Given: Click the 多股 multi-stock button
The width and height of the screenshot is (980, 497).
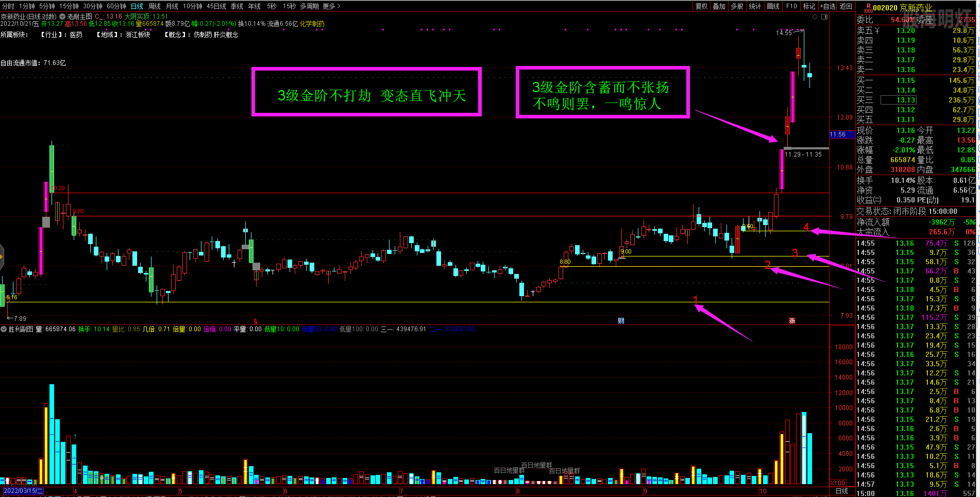Looking at the screenshot, I should pos(737,6).
